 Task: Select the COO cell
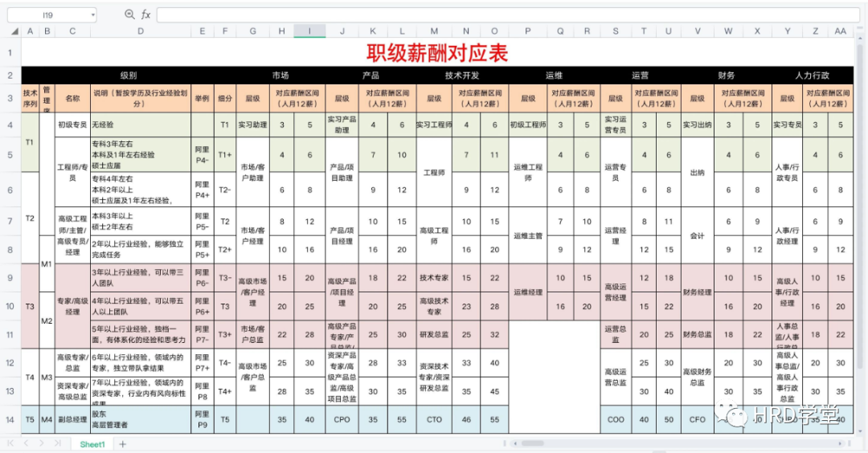point(616,419)
